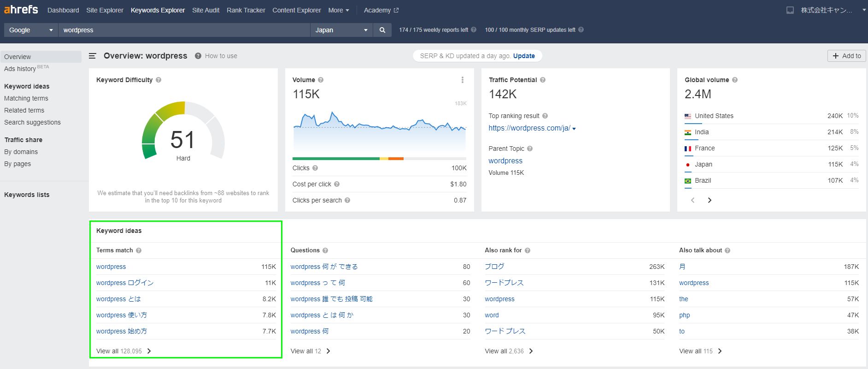This screenshot has width=868, height=369.
Task: Open Content Explorer
Action: coord(297,10)
